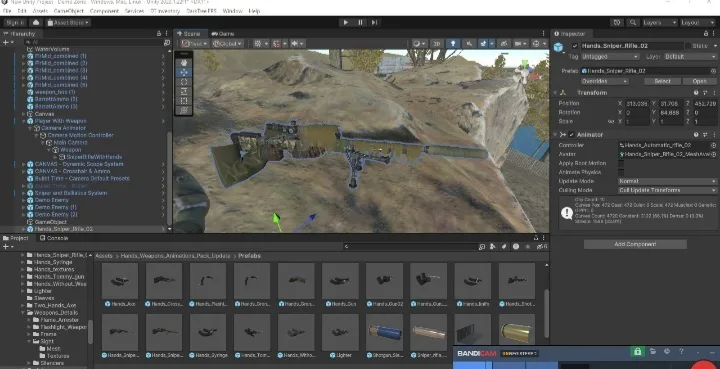Open Animator component help icon
Image resolution: width=720 pixels, height=369 pixels.
click(x=696, y=134)
